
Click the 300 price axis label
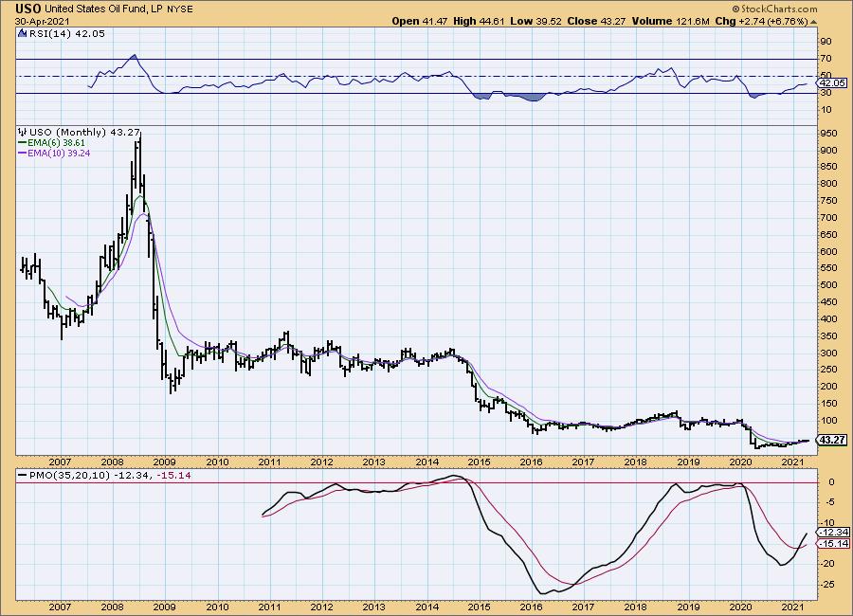[829, 353]
